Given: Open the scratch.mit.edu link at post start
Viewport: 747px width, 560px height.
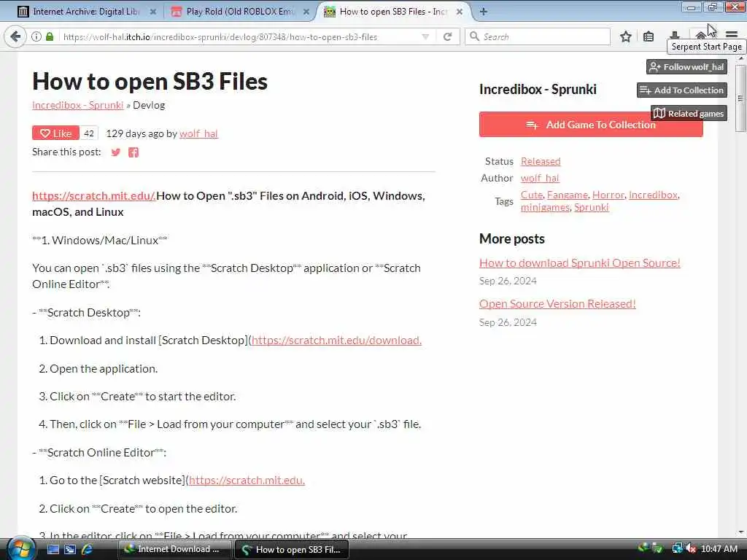Looking at the screenshot, I should click(x=94, y=195).
